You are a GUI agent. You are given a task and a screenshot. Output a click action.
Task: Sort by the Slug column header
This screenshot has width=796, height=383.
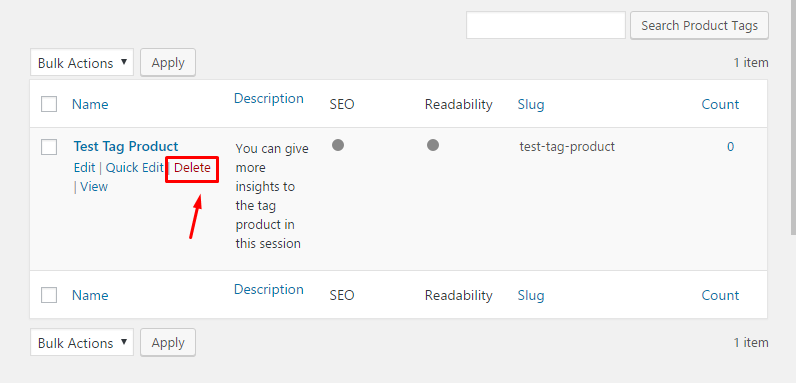(531, 104)
